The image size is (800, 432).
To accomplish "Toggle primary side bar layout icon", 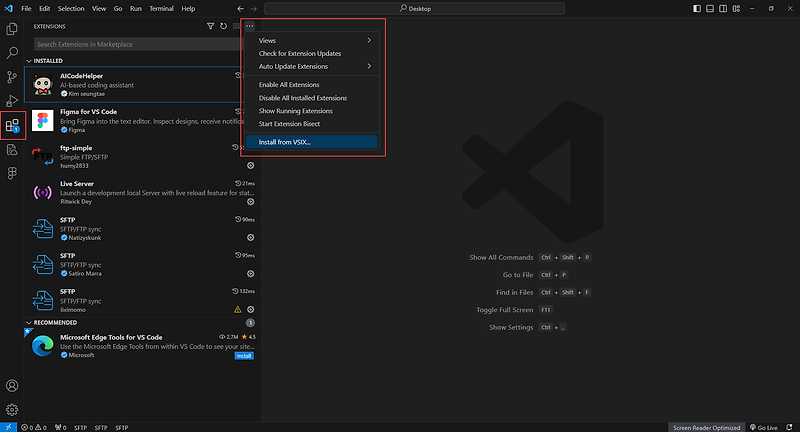I will 697,9.
